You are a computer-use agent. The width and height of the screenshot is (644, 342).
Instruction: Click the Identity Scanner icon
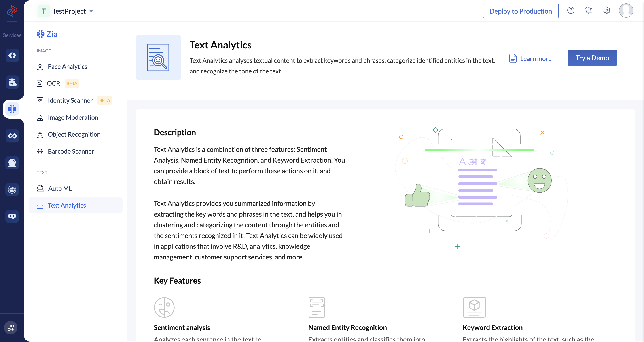point(40,100)
